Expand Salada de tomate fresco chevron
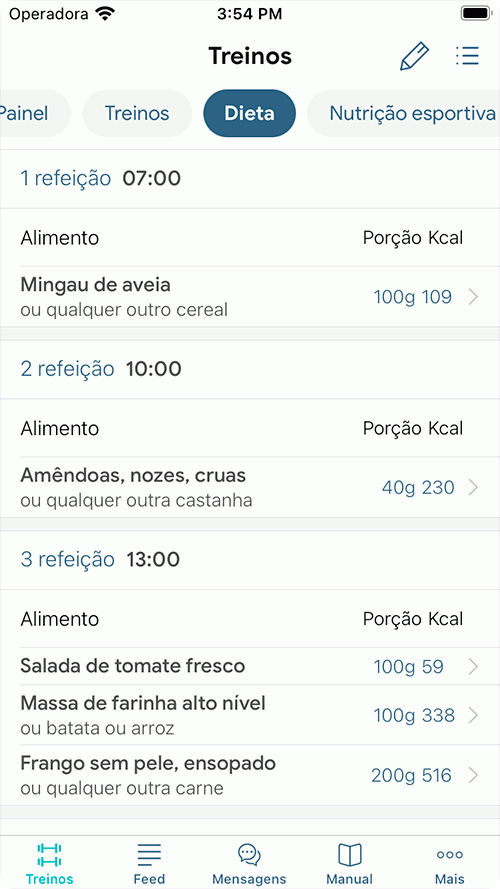500x889 pixels. coord(474,667)
